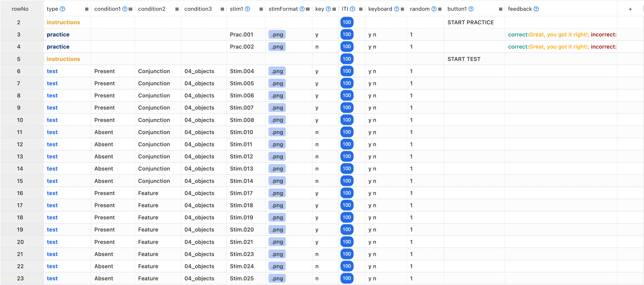Select Stim.004 stimulus cell

click(246, 71)
